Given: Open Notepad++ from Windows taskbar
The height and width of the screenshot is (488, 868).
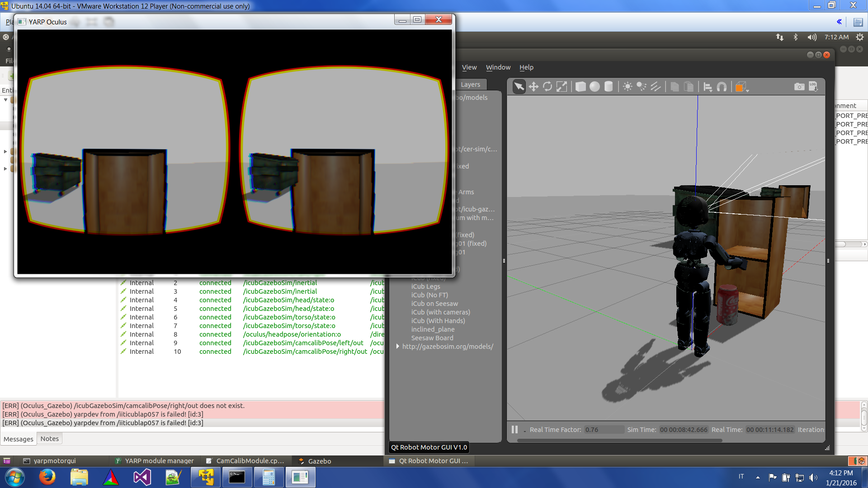Looking at the screenshot, I should (x=174, y=478).
